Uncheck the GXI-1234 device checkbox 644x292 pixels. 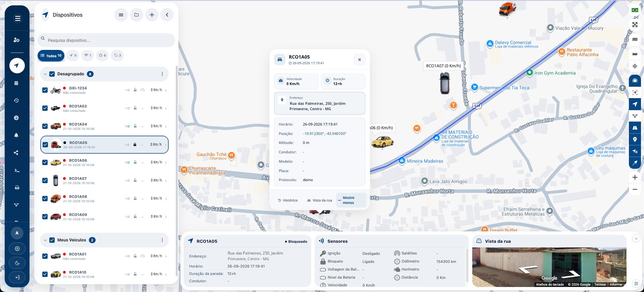click(x=45, y=90)
